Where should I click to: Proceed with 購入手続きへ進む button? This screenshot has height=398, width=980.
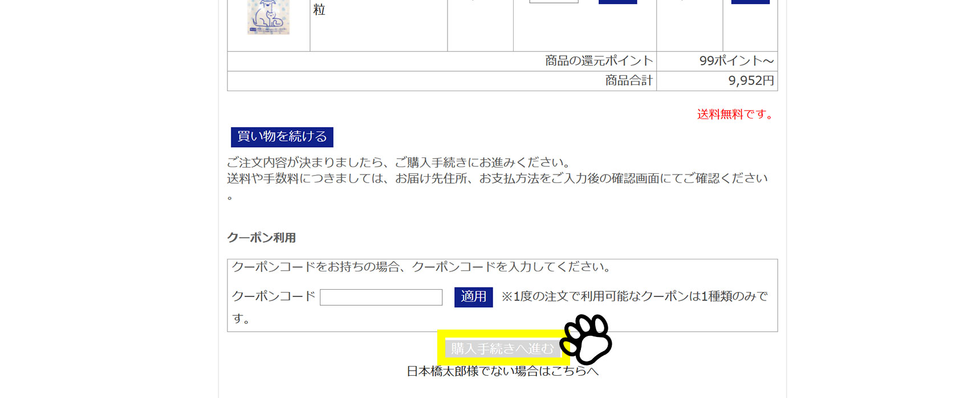(x=502, y=348)
